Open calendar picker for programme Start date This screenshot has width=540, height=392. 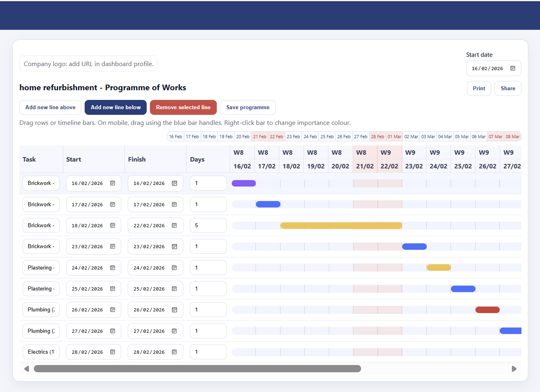(513, 68)
